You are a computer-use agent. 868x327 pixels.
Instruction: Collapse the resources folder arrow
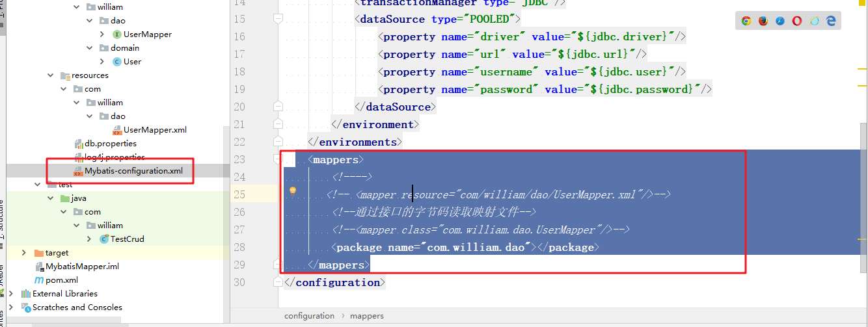[x=51, y=75]
